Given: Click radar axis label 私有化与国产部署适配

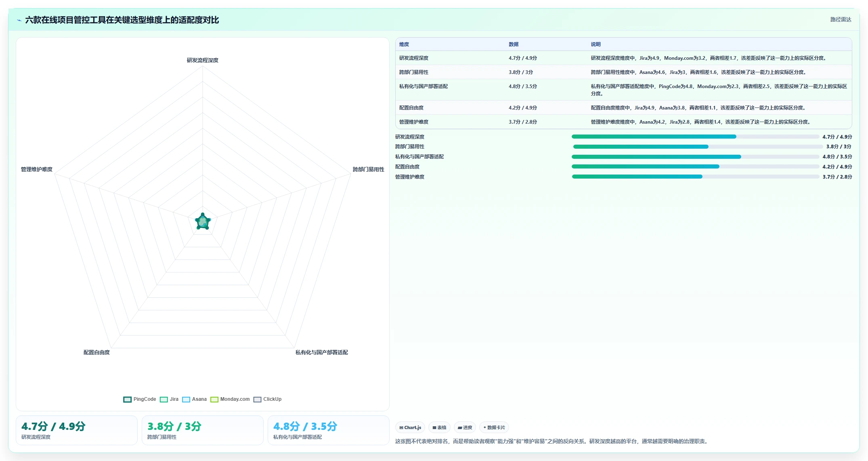Looking at the screenshot, I should coord(321,352).
